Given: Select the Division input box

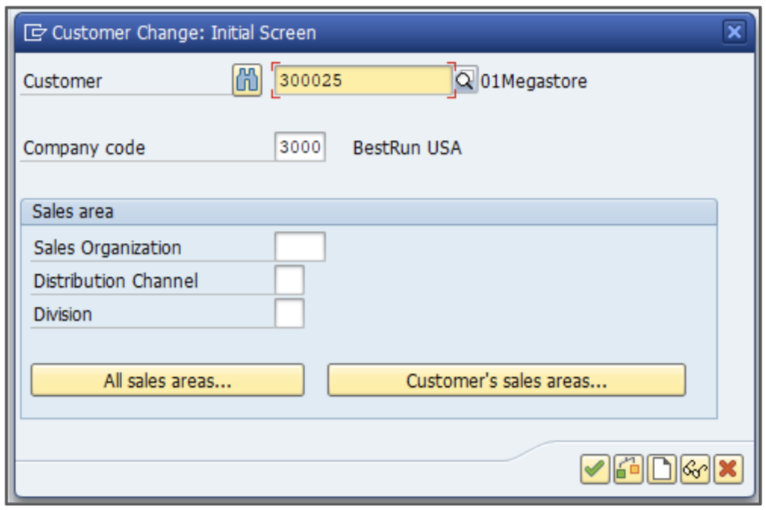Looking at the screenshot, I should pos(289,314).
